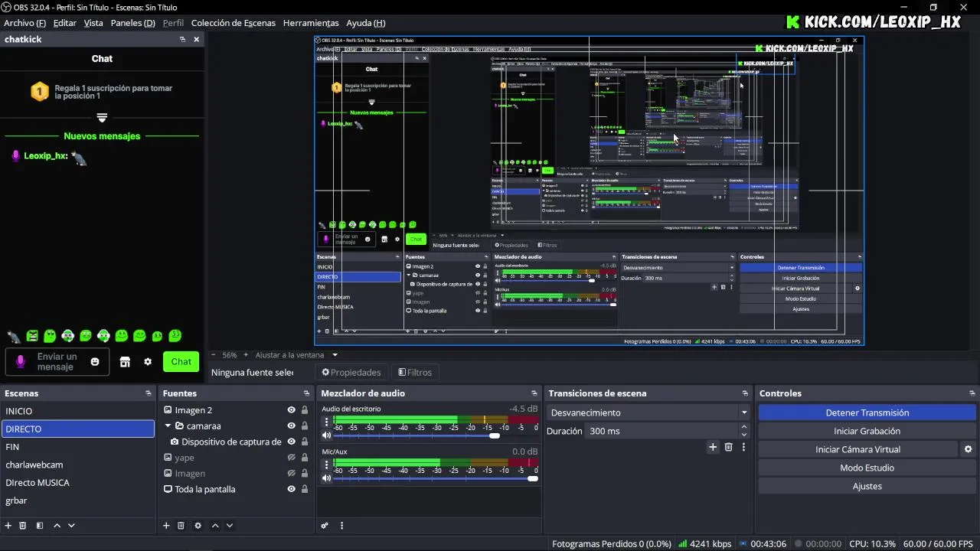Open the Paneles menu
The image size is (980, 551).
pyautogui.click(x=132, y=23)
